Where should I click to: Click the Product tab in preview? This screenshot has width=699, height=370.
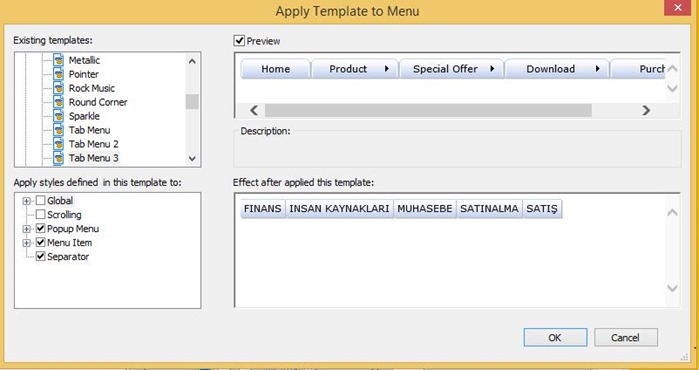pos(354,69)
